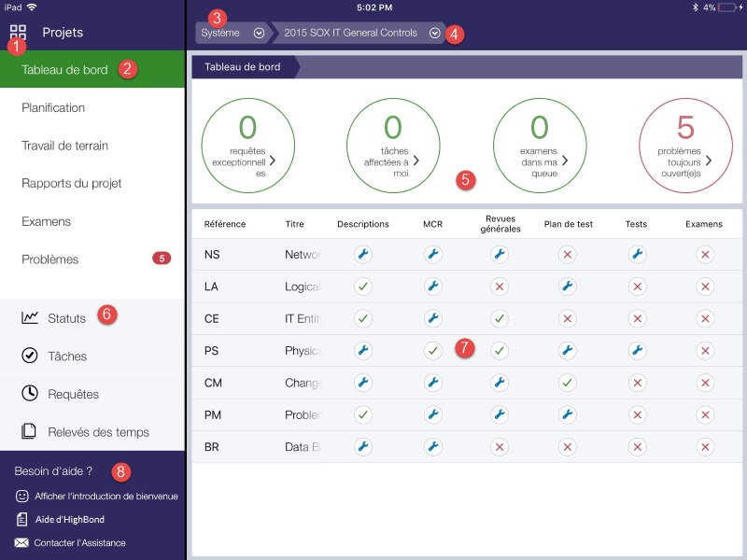The image size is (747, 560).
Task: Select Planification in the sidebar
Action: tap(53, 107)
